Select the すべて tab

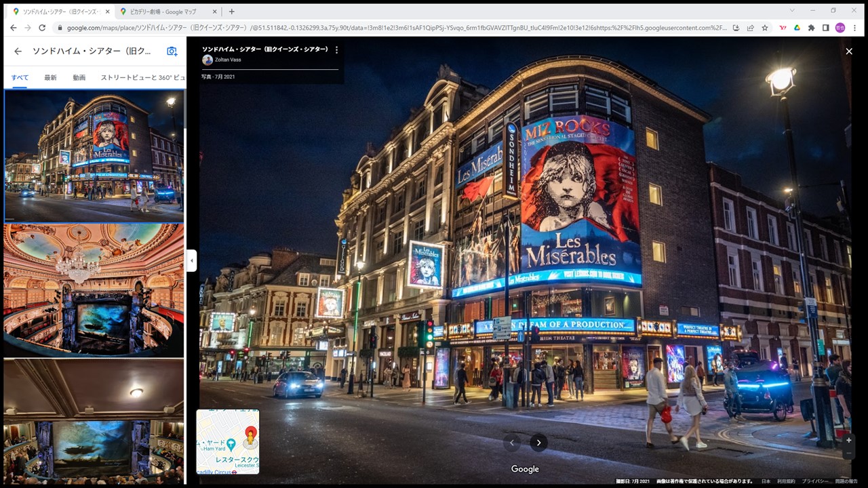(x=20, y=77)
